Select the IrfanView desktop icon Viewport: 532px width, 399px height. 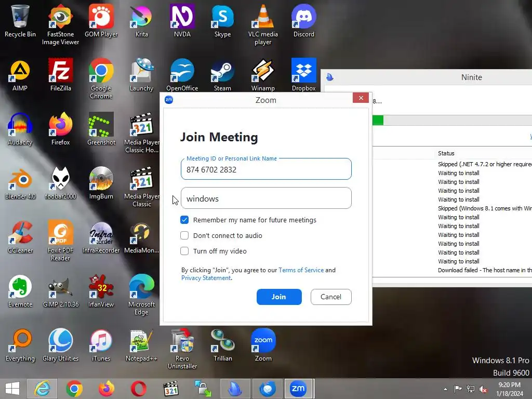[101, 291]
